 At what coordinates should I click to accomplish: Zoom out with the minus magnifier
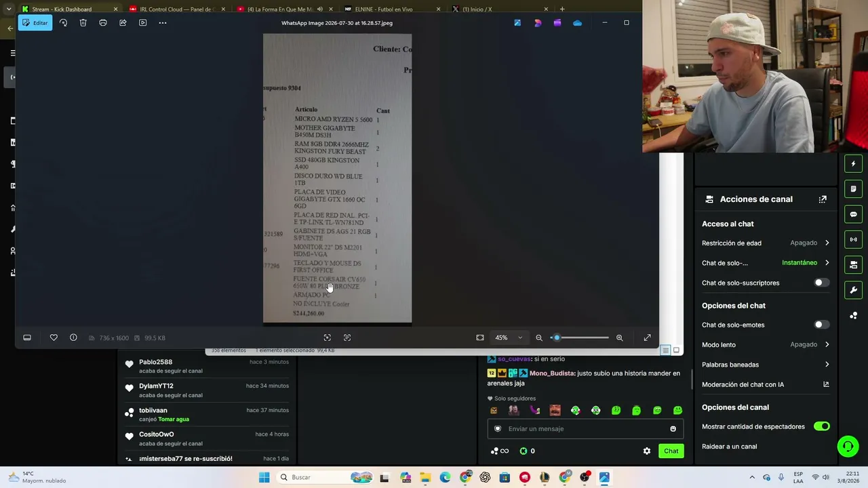[539, 338]
